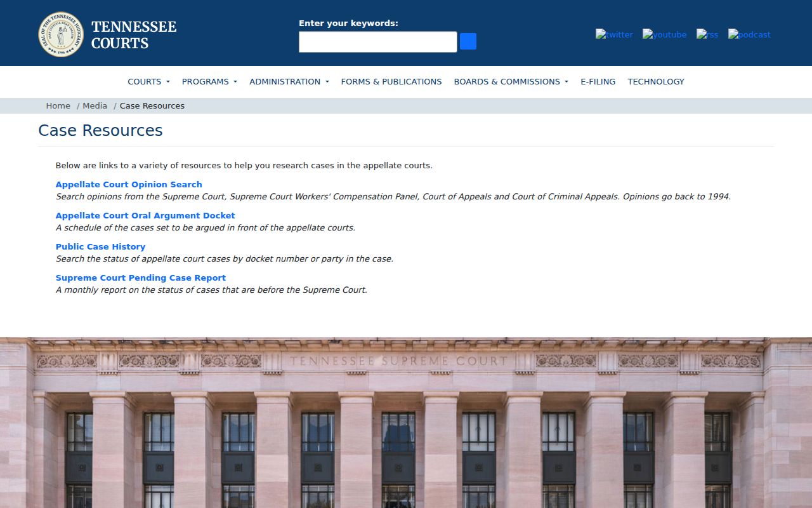
Task: Expand the Boards & Commissions dropdown
Action: click(x=511, y=81)
